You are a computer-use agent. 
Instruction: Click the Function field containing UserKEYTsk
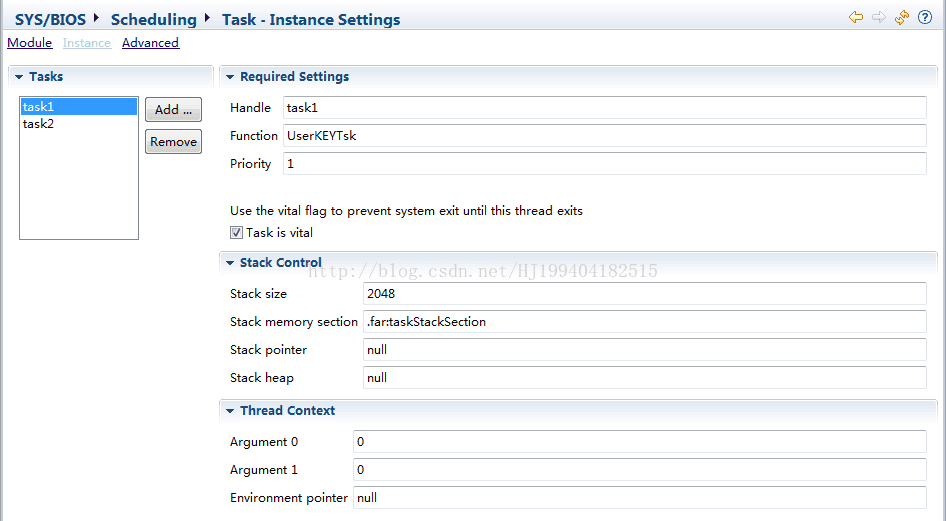click(x=605, y=136)
